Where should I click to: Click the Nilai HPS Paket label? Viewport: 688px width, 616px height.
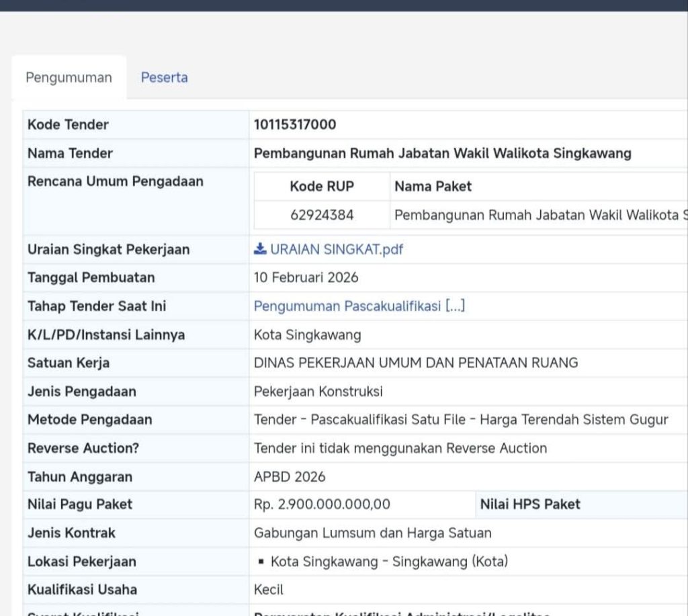click(530, 504)
